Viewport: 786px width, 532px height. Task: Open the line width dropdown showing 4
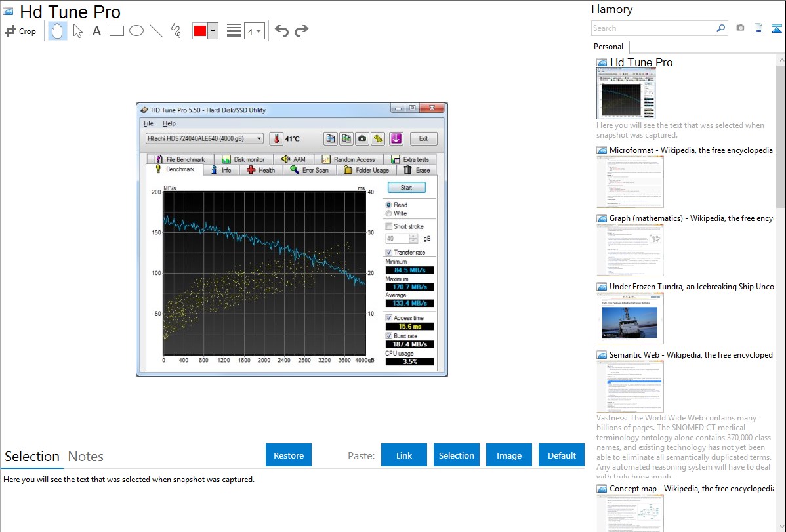(x=254, y=31)
